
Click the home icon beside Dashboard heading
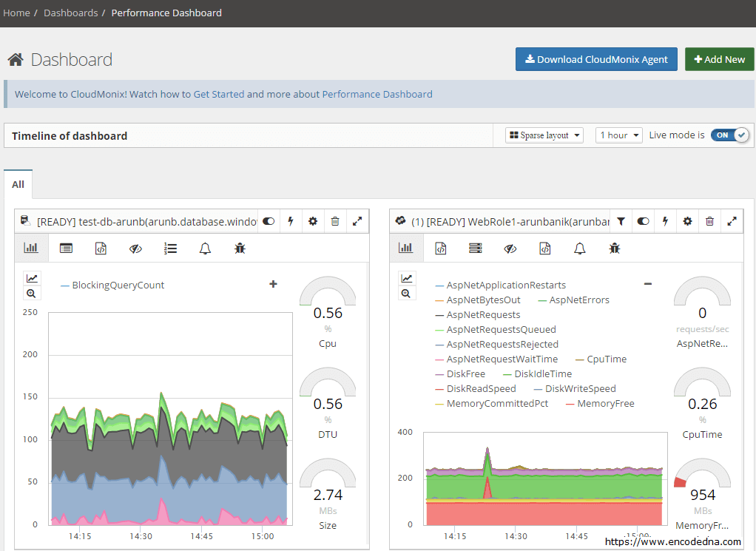[x=16, y=60]
